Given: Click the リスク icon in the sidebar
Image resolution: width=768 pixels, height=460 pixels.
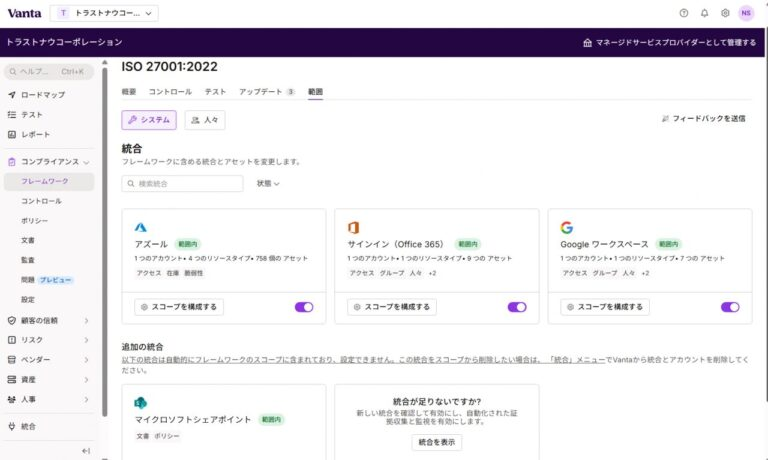Looking at the screenshot, I should pyautogui.click(x=12, y=340).
